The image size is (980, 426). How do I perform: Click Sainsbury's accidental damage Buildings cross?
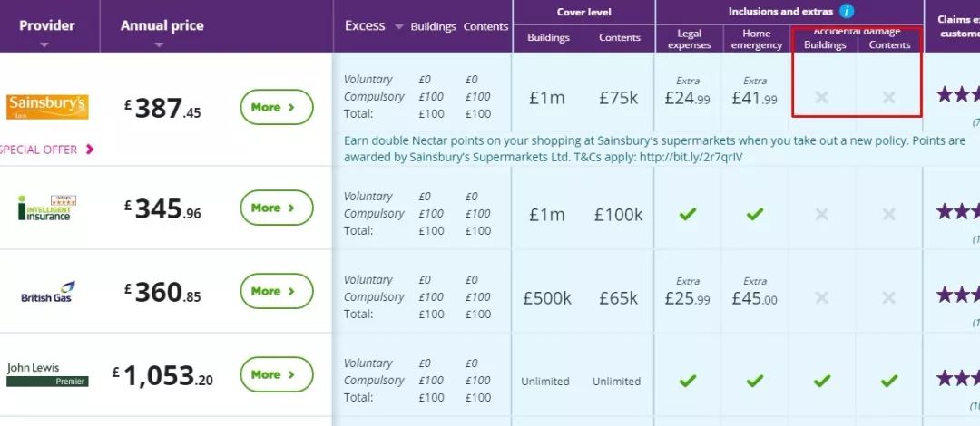tap(821, 97)
